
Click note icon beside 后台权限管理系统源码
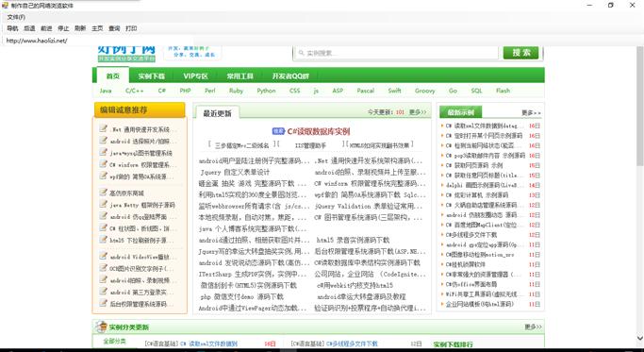[x=103, y=304]
